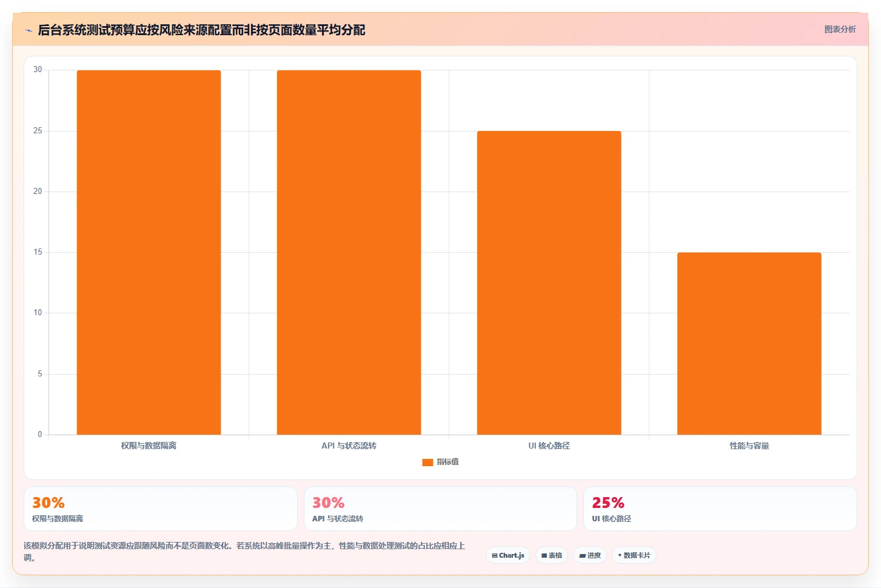Click the 指标值 legend label
Screen dimensions: 881x588
coord(447,462)
